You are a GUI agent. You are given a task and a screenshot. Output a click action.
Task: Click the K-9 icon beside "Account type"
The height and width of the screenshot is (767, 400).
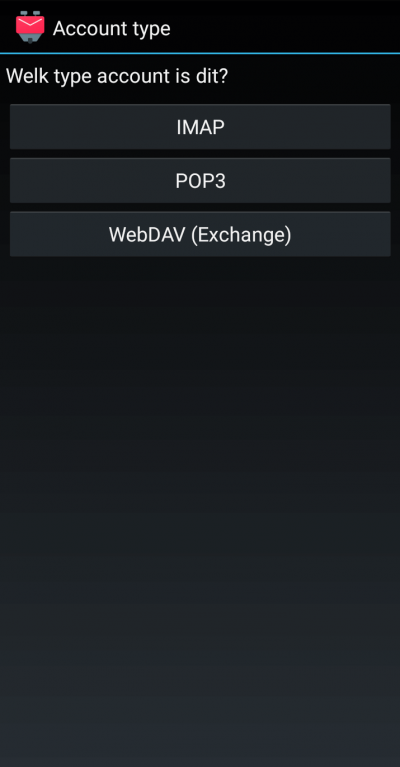(30, 27)
